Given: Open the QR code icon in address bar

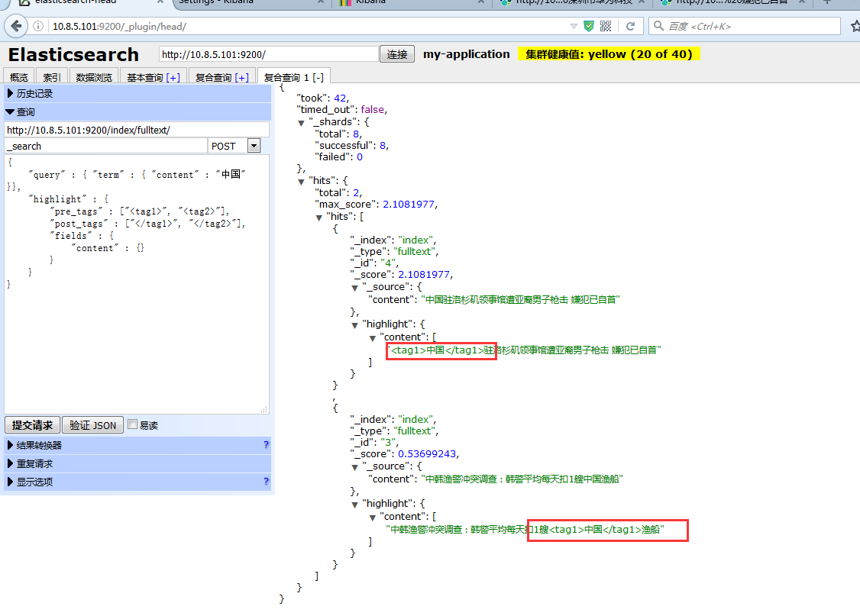Looking at the screenshot, I should tap(606, 26).
